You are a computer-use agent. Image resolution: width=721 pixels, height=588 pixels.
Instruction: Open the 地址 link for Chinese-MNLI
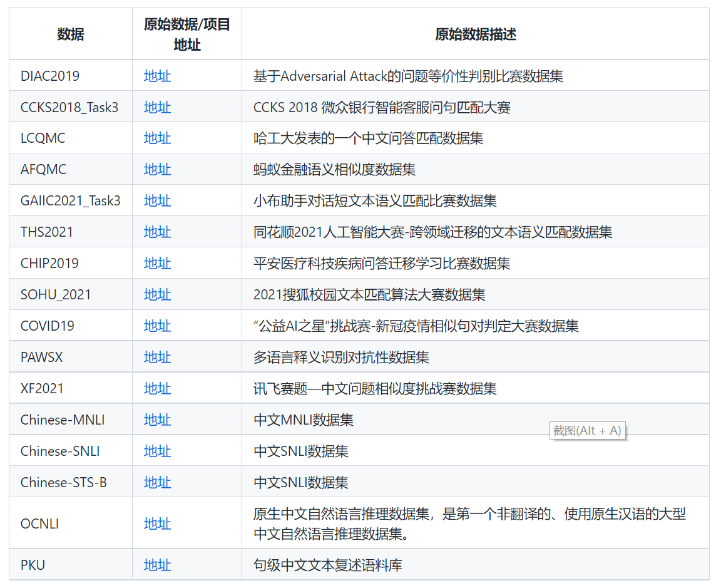coord(157,420)
